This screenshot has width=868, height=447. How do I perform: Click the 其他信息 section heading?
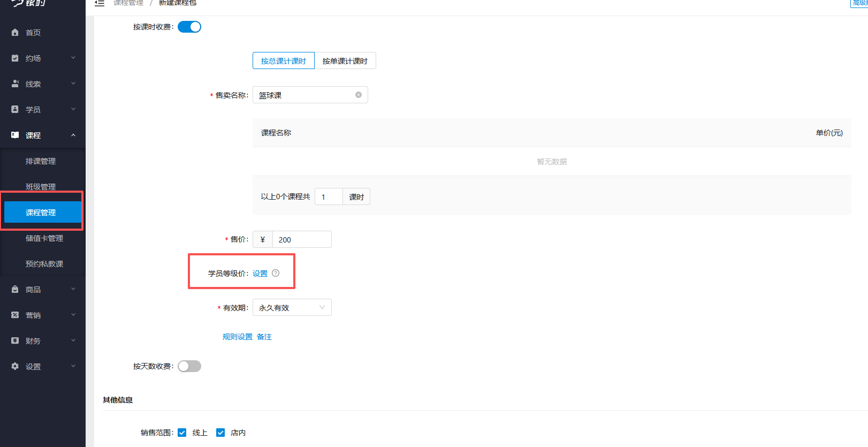[x=118, y=400]
